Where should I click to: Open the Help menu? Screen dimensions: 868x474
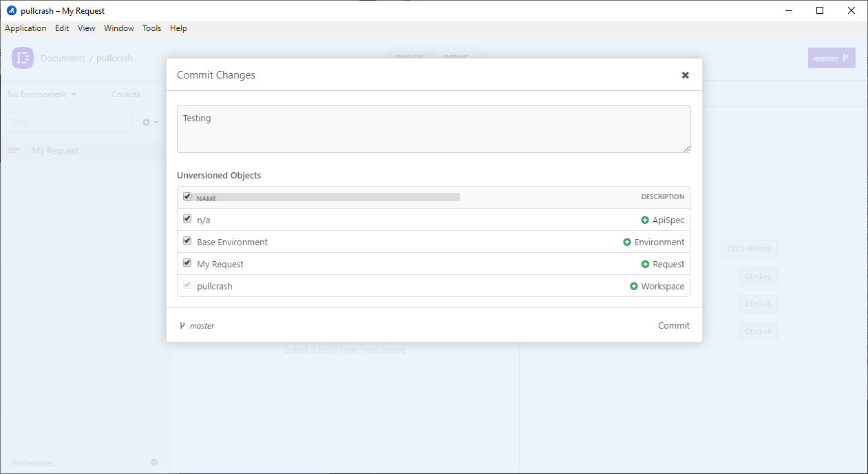178,28
